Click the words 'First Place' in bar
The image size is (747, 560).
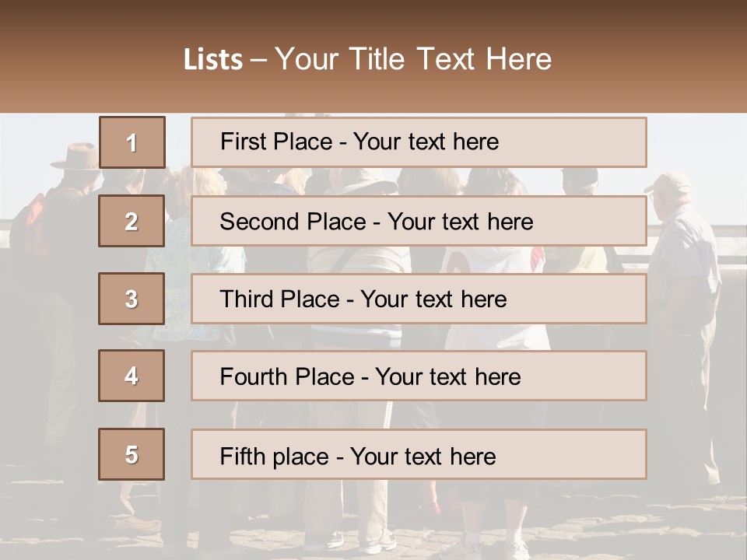pyautogui.click(x=276, y=142)
